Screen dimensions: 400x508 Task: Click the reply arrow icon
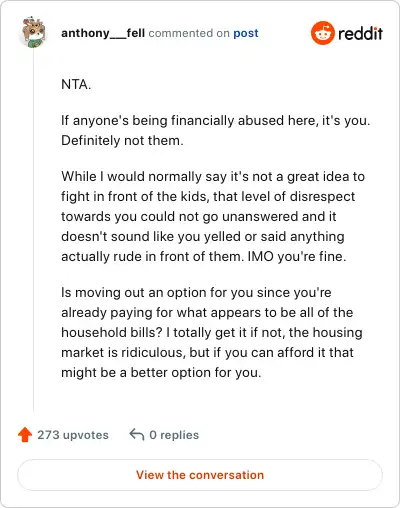[x=137, y=434]
